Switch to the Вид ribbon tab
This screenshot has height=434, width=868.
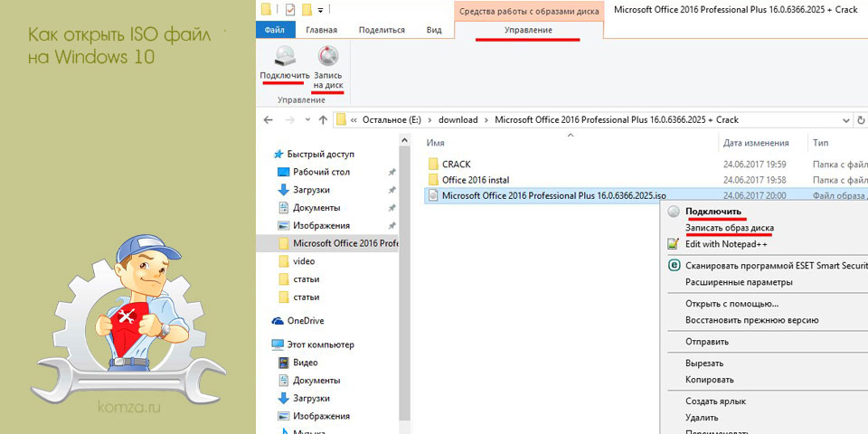click(434, 30)
